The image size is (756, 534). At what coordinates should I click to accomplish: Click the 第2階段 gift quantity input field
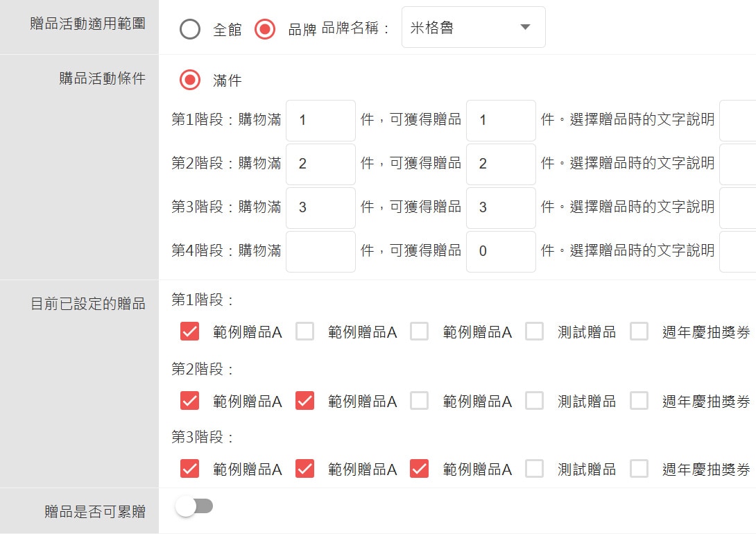point(501,164)
